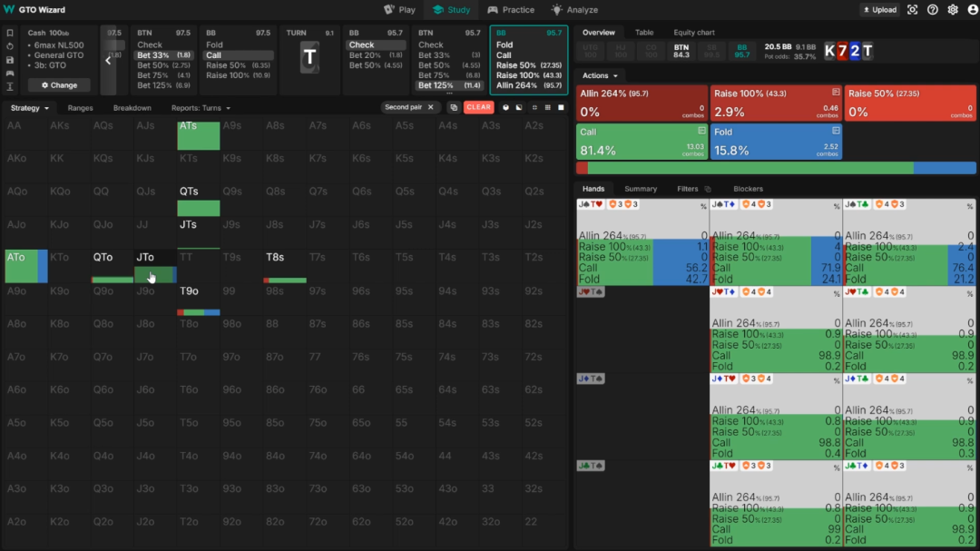Viewport: 980px width, 551px height.
Task: Select the CO 100 position
Action: (x=651, y=51)
